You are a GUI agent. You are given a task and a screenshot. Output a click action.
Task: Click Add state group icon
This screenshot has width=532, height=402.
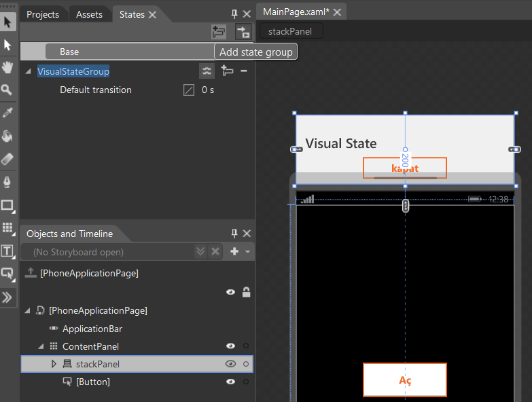pos(219,32)
